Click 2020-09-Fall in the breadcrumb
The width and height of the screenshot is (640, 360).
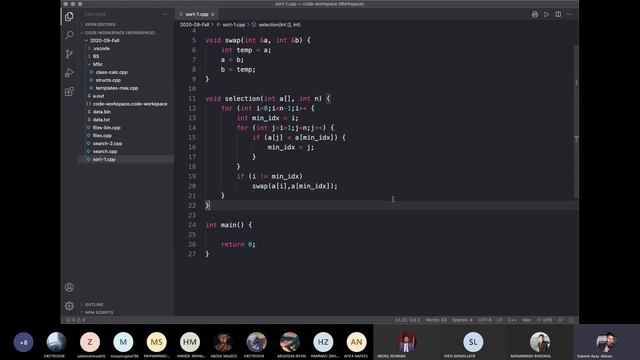[x=195, y=24]
